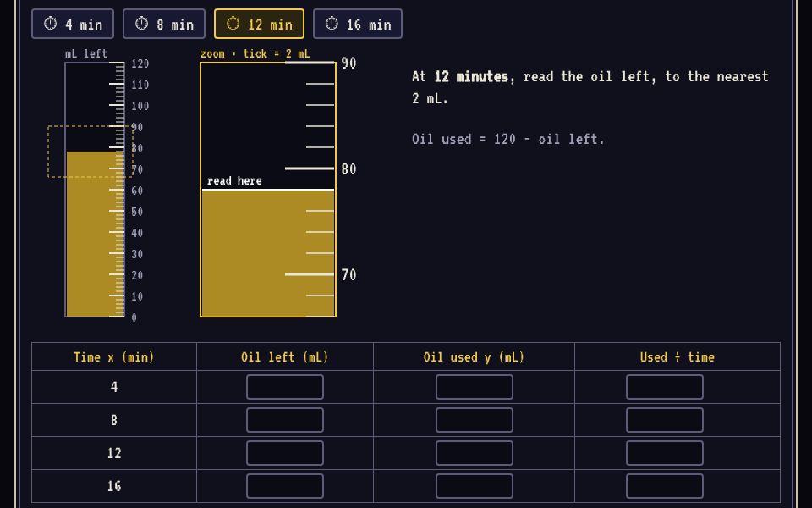The width and height of the screenshot is (812, 508).
Task: Click the clock icon beside 4 min
Action: 50,24
